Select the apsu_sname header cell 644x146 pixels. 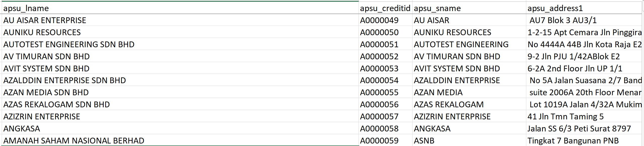click(469, 8)
